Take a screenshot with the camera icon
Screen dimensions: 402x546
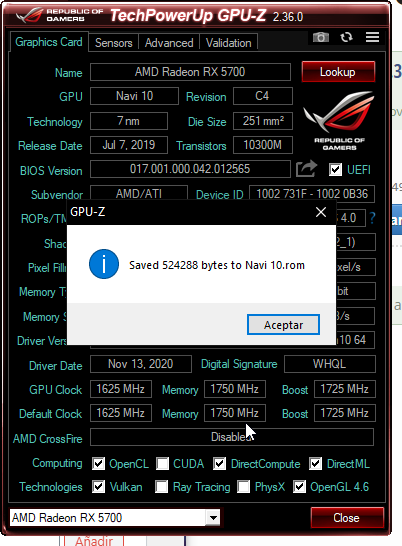(320, 37)
